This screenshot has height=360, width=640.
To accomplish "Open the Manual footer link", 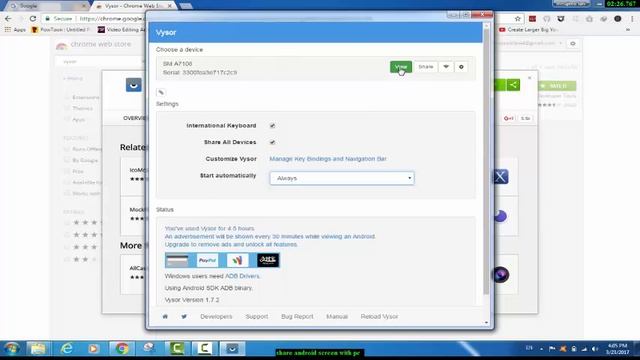I will (337, 316).
